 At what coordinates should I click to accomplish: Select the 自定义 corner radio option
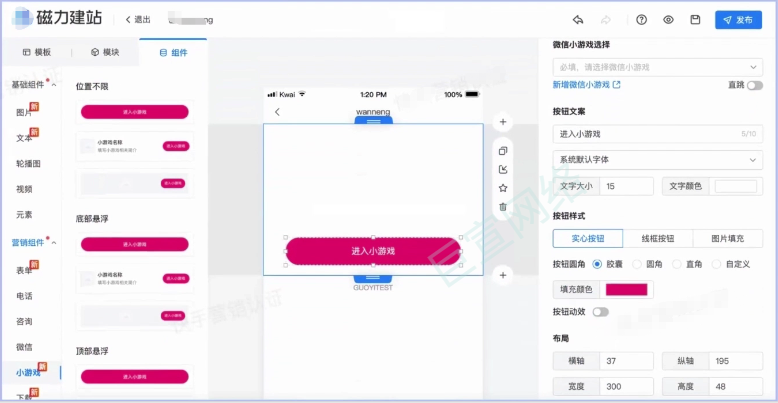[716, 265]
